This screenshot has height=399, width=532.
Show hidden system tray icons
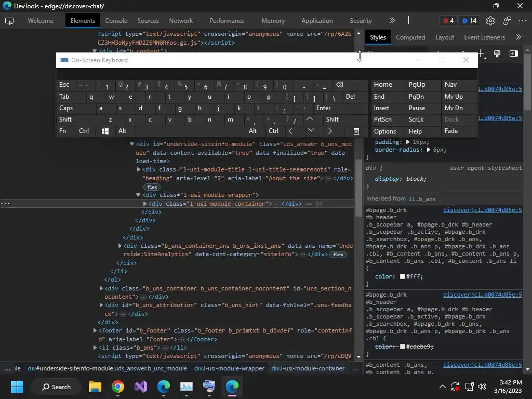pos(443,387)
